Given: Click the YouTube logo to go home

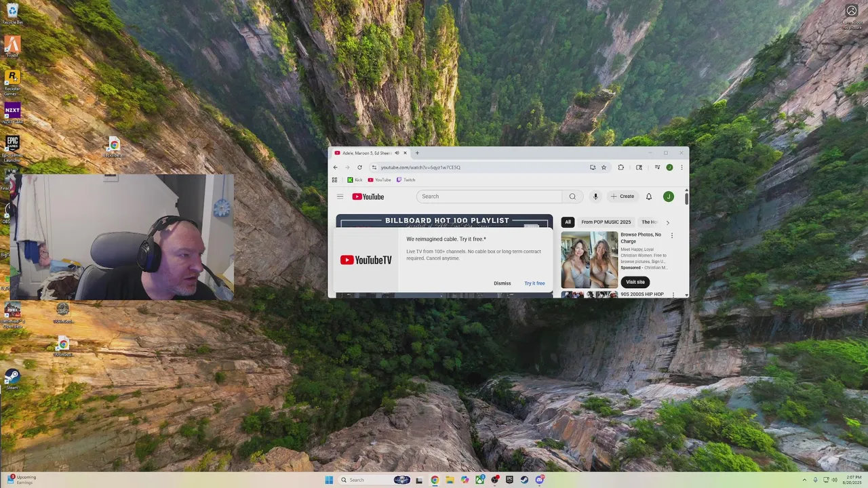Looking at the screenshot, I should coord(368,197).
